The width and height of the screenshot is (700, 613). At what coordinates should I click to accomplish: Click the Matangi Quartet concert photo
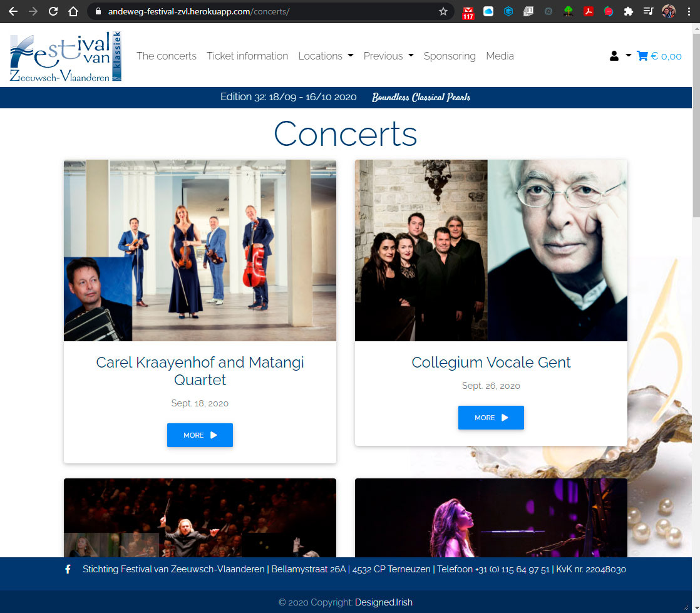[200, 250]
